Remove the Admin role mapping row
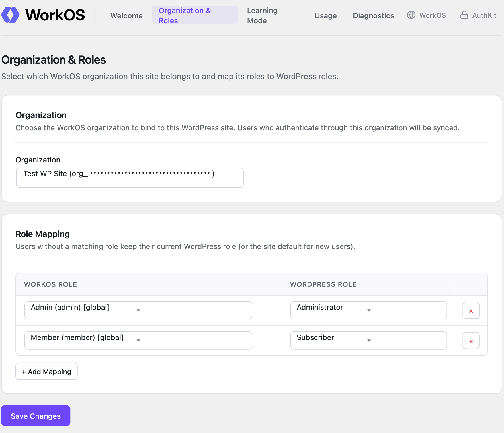504x433 pixels. point(471,310)
